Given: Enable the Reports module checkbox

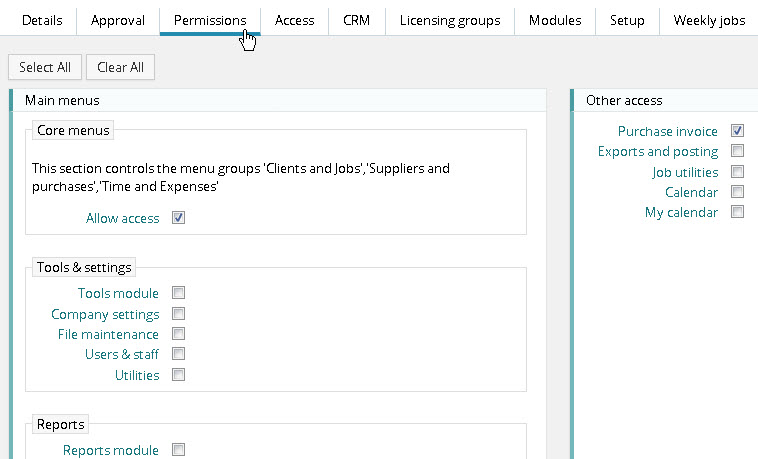Looking at the screenshot, I should click(x=179, y=450).
